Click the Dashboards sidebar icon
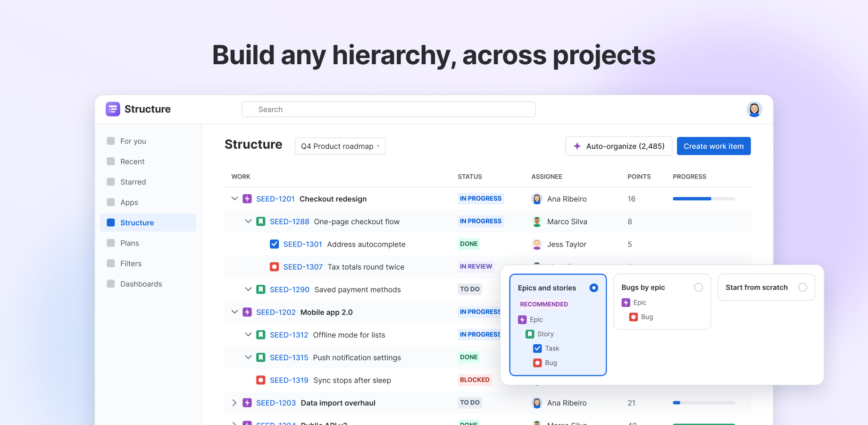Viewport: 868px width, 425px height. (x=111, y=284)
